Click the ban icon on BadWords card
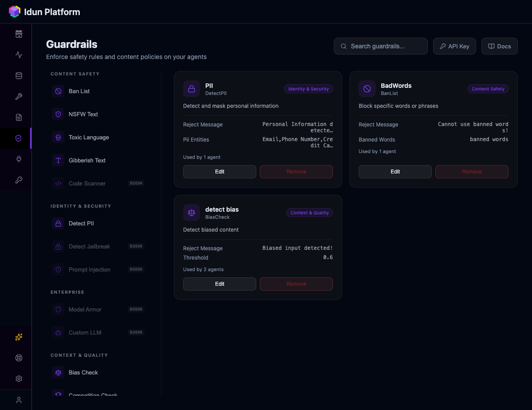Viewport: 532px width, 410px height. click(x=367, y=89)
